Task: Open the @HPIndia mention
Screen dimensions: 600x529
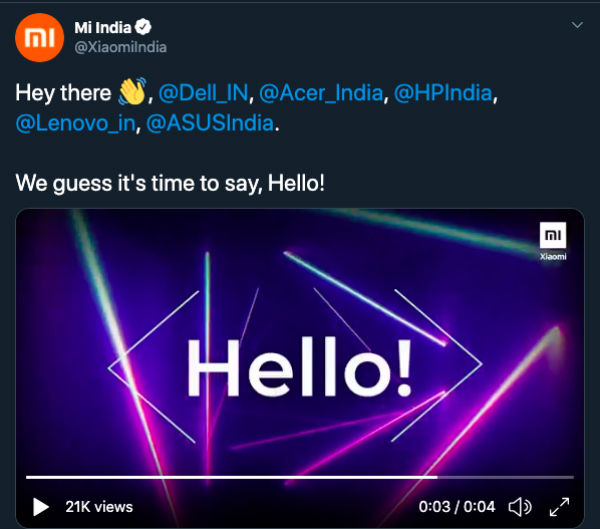Action: pyautogui.click(x=443, y=93)
